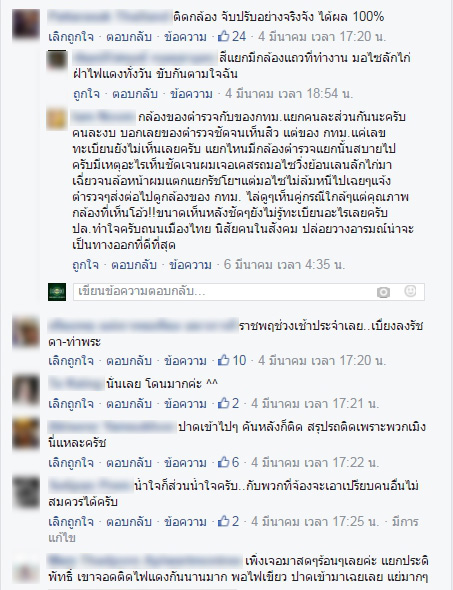Click thumbs-up icon showing 6 likes
The height and width of the screenshot is (590, 453).
coord(223,462)
